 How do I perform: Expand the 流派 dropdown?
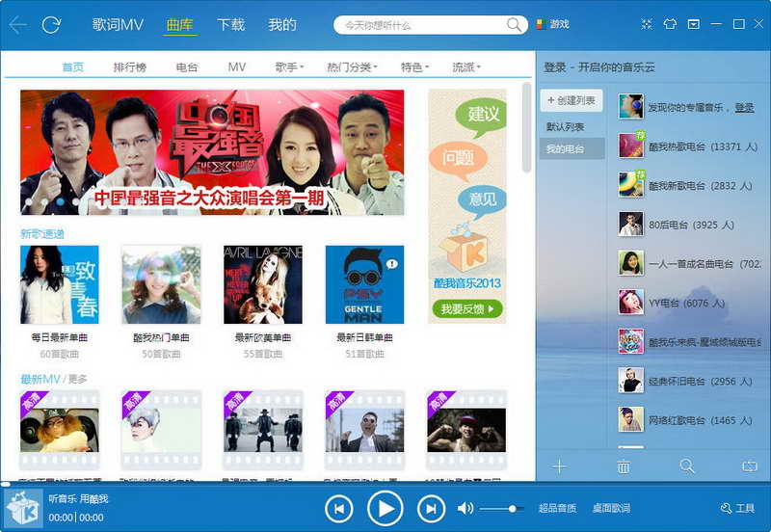[466, 67]
